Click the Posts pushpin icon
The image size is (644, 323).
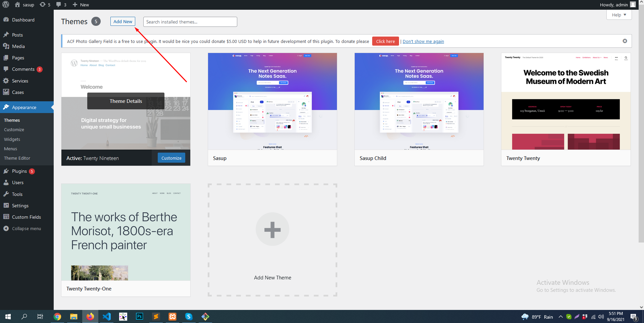pyautogui.click(x=6, y=35)
